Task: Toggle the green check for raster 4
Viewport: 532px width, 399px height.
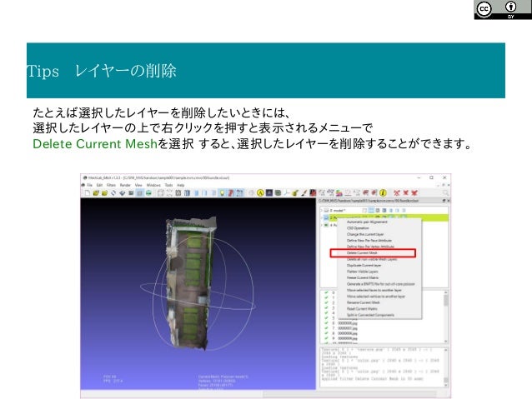Action: coord(326,313)
